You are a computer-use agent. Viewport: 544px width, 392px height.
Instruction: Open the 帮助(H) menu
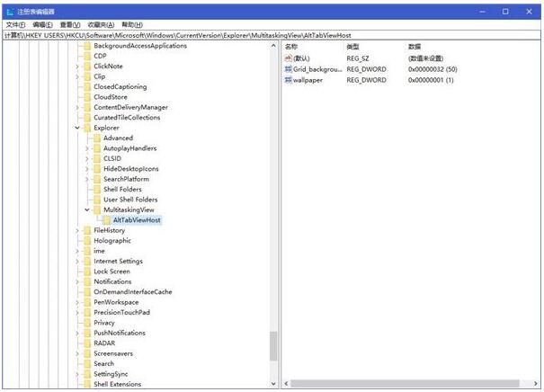point(132,24)
